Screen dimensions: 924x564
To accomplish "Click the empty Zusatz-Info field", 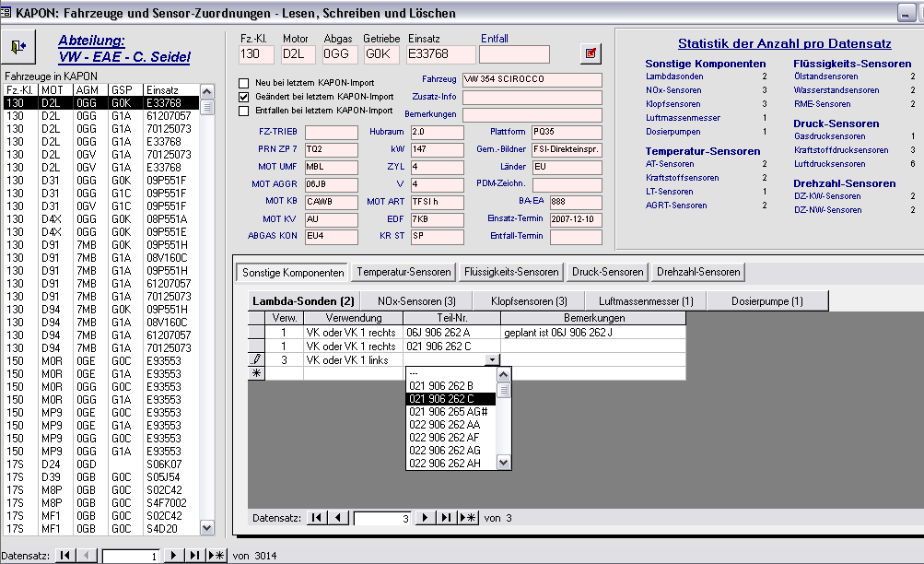I will (532, 98).
